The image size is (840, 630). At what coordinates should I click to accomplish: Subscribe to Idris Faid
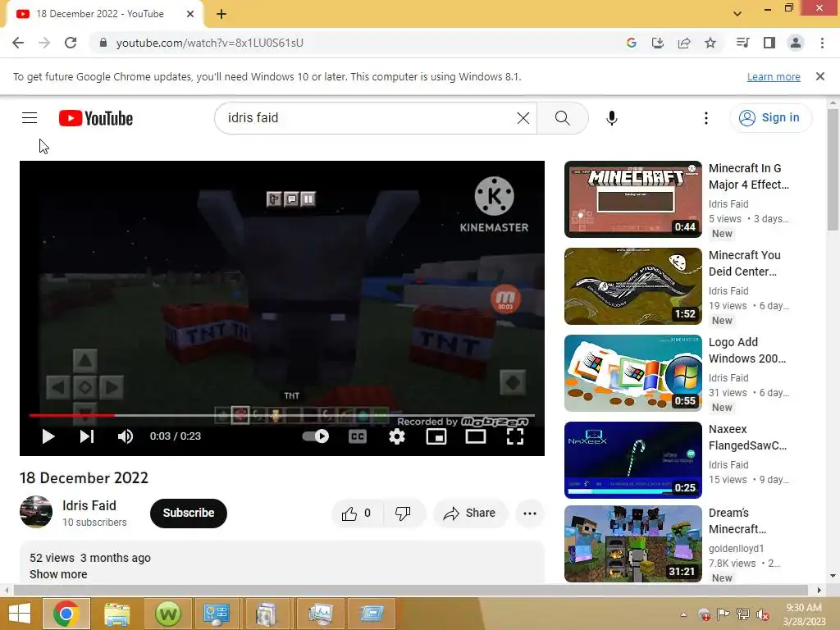189,514
